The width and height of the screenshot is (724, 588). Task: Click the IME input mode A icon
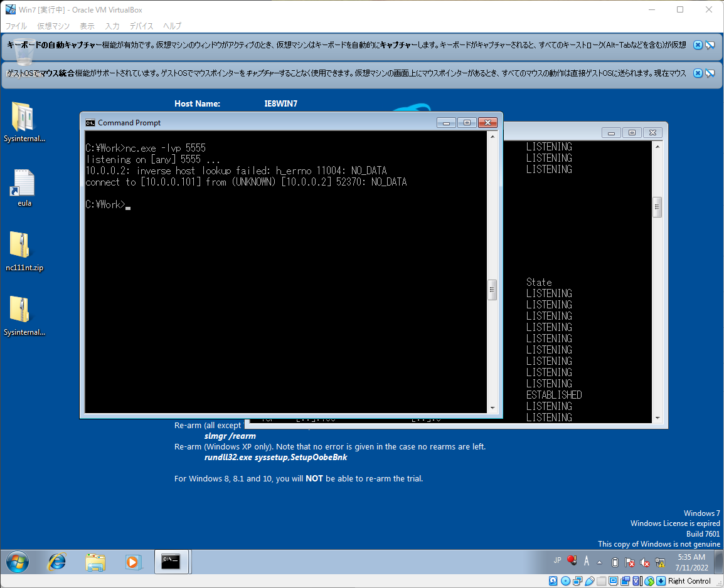(x=587, y=561)
